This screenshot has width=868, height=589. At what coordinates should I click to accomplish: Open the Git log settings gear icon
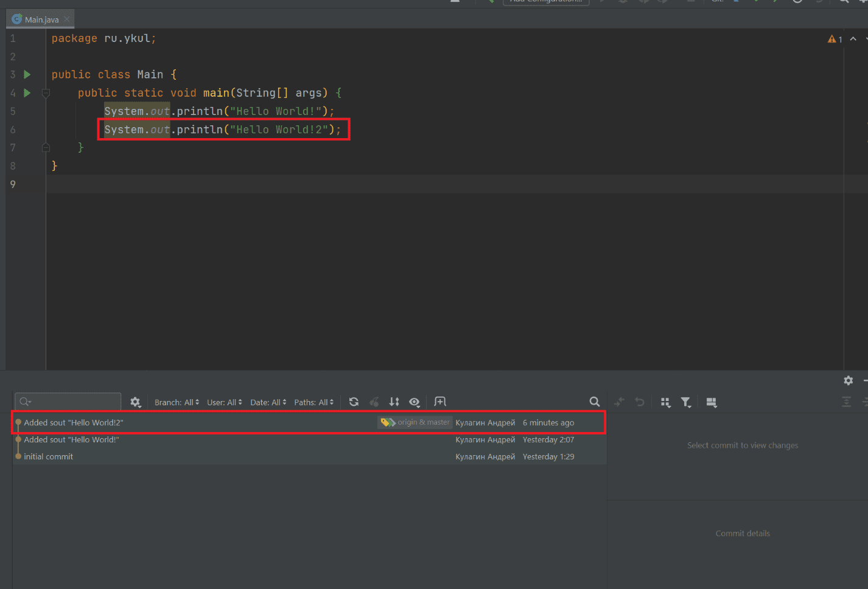coord(135,402)
